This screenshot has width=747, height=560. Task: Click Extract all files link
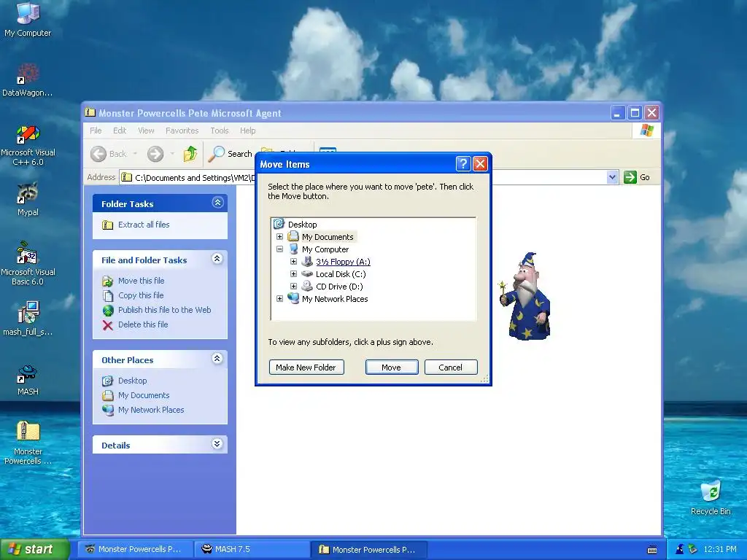click(x=144, y=225)
